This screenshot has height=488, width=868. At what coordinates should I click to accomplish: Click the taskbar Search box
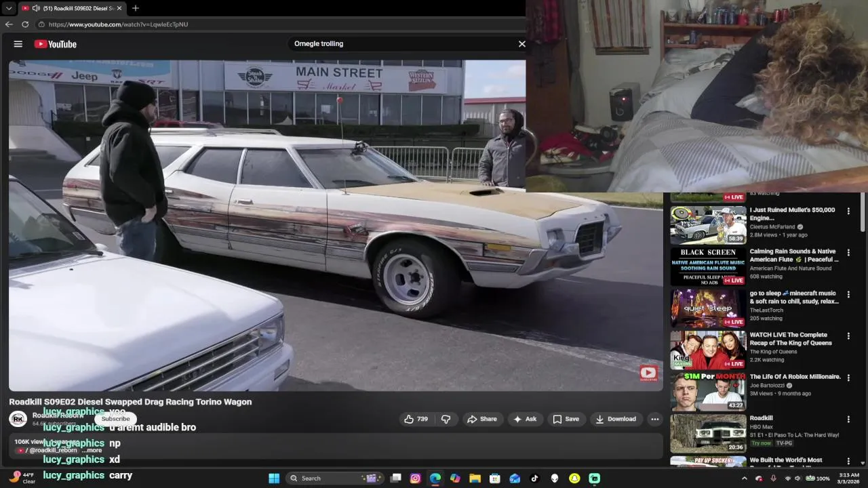(334, 478)
